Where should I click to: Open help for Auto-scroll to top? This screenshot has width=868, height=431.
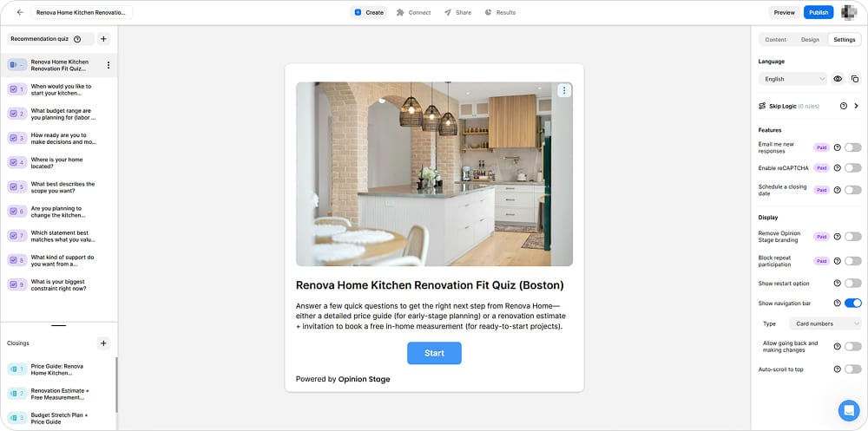837,369
